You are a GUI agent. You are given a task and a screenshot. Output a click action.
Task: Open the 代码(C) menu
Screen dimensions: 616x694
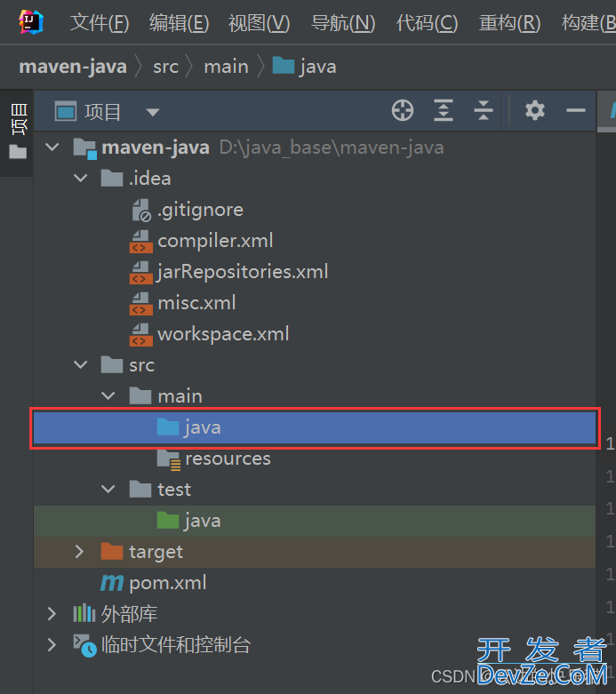point(427,22)
